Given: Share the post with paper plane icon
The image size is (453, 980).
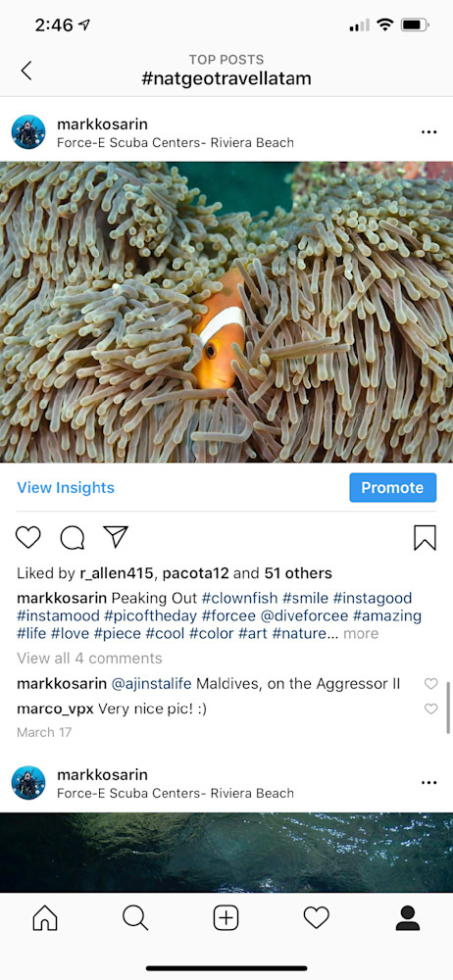Looking at the screenshot, I should 116,536.
